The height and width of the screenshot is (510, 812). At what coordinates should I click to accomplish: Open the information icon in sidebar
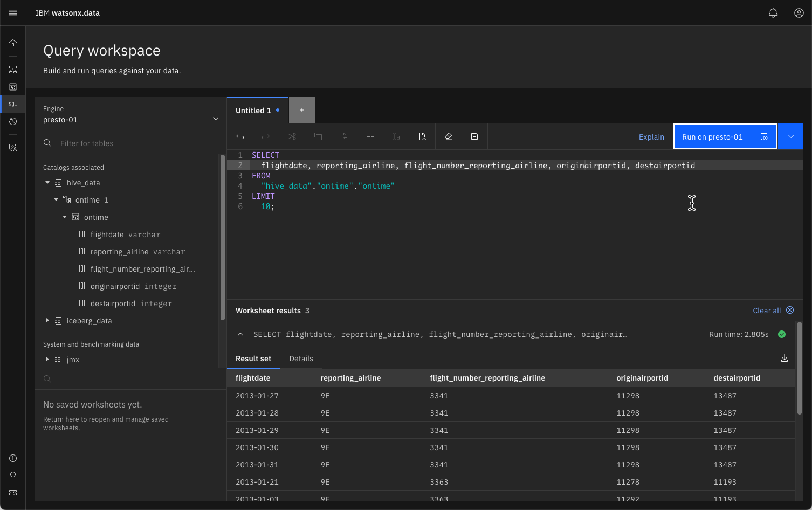tap(13, 458)
